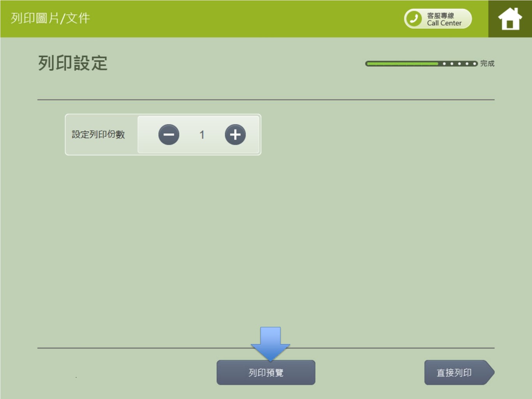This screenshot has width=532, height=399.
Task: Click the green filled part of progress bar
Action: [401, 64]
